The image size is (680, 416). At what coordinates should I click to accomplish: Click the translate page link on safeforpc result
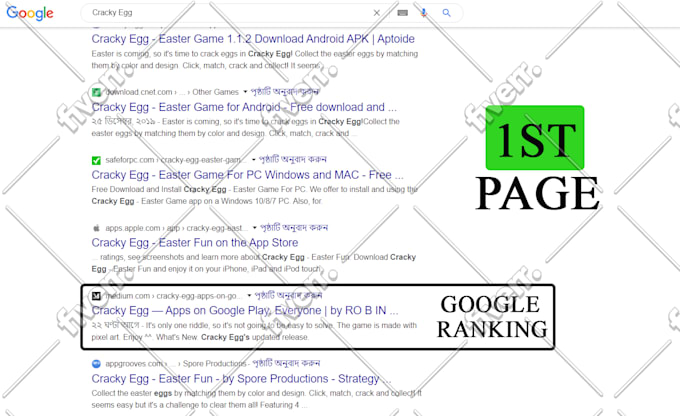coord(293,159)
